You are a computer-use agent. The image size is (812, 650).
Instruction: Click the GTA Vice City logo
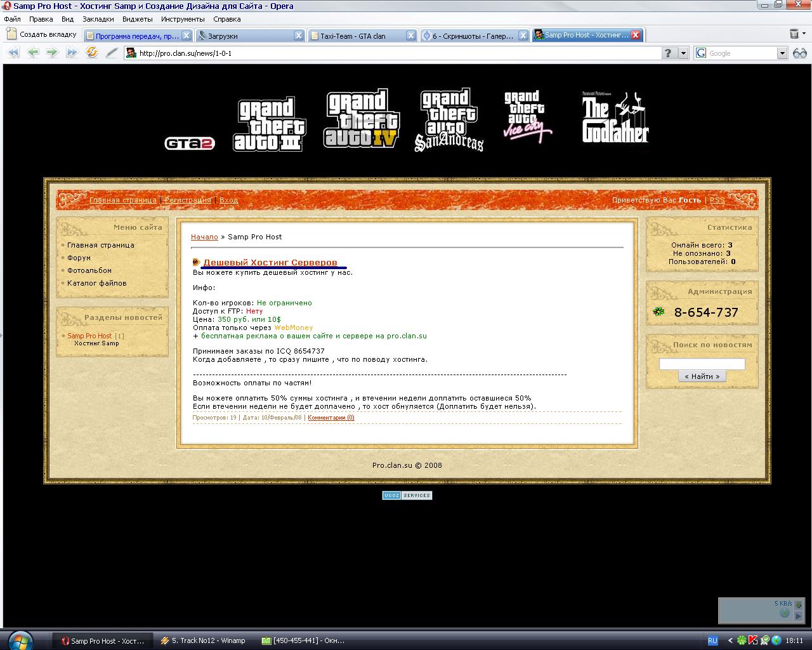(527, 116)
